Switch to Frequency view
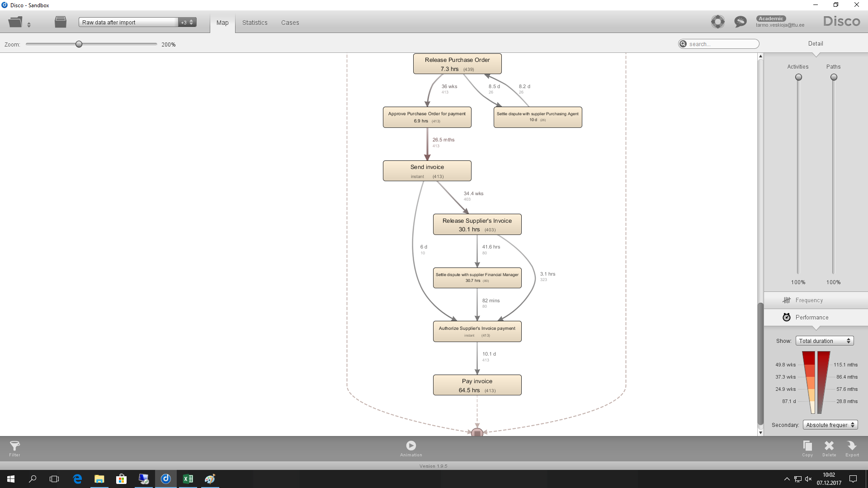The image size is (868, 488). click(816, 300)
